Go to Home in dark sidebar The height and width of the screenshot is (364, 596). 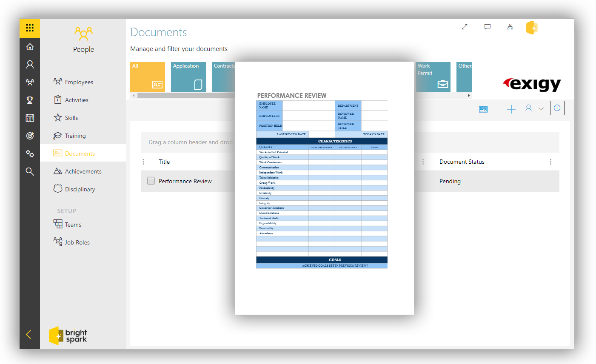tap(30, 47)
